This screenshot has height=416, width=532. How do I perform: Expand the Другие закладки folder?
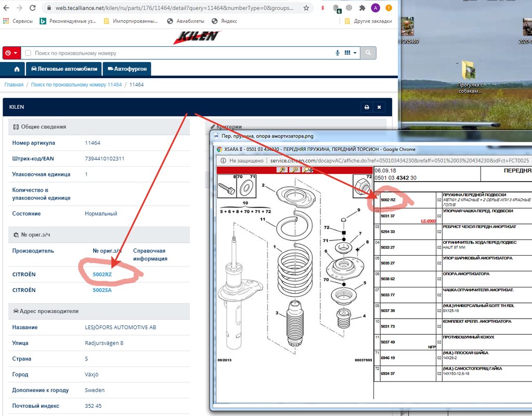pos(368,21)
